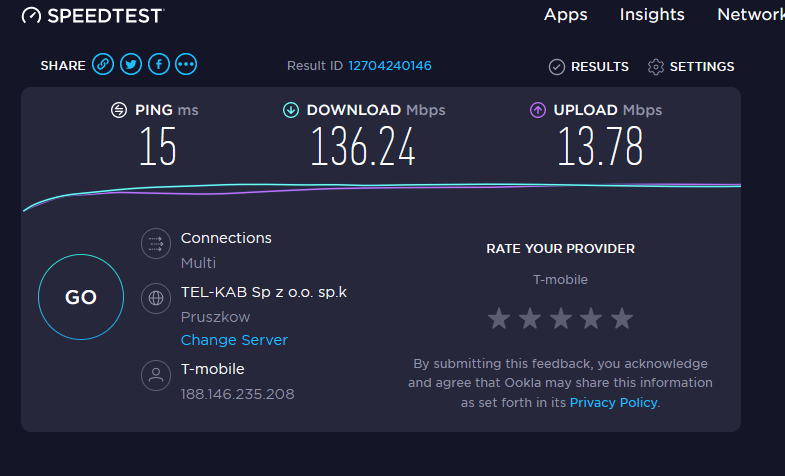Open SETTINGS gear
Image resolution: width=785 pixels, height=476 pixels.
690,67
